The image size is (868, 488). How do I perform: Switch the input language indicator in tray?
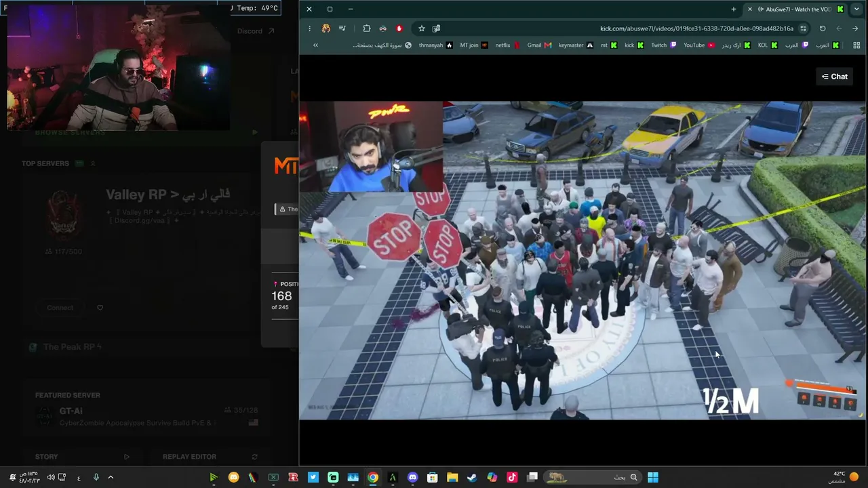coord(79,477)
